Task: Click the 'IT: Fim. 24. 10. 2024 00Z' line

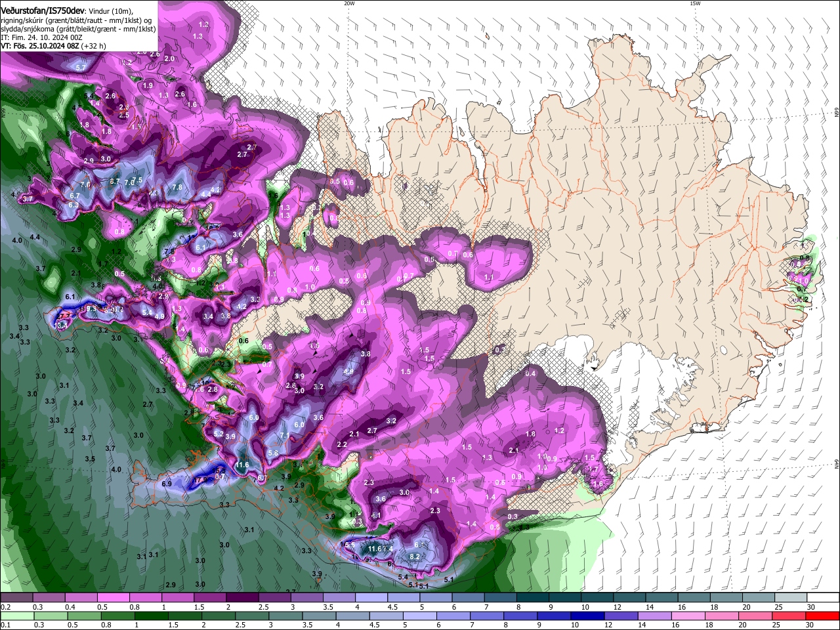Action: pos(41,37)
